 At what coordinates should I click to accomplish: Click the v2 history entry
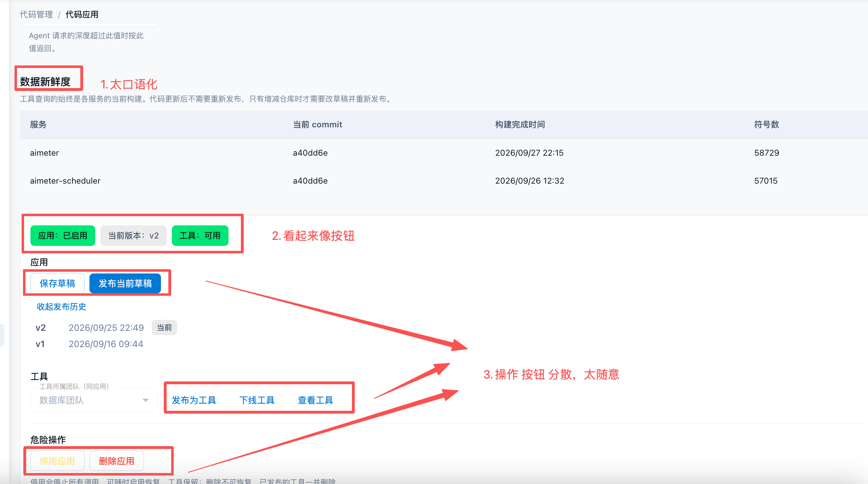(x=41, y=328)
